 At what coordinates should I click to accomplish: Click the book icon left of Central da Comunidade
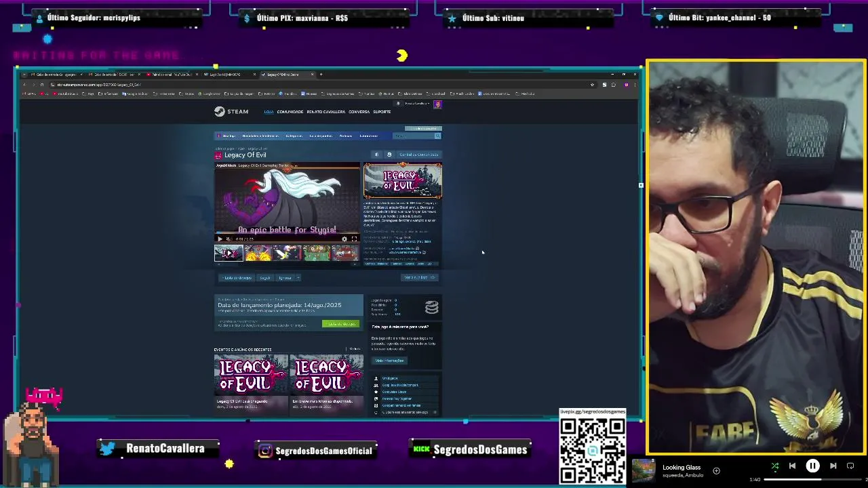(377, 155)
